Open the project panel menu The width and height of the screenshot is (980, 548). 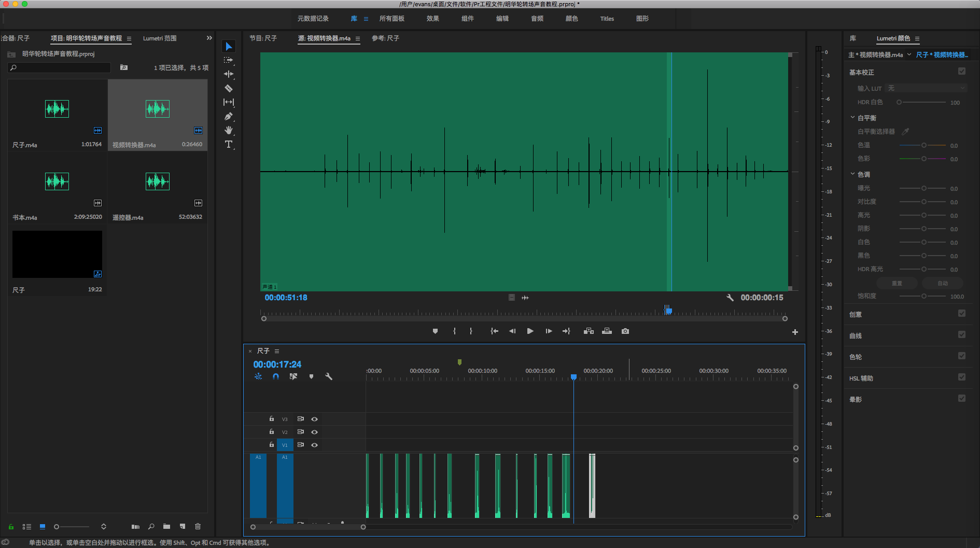[129, 39]
